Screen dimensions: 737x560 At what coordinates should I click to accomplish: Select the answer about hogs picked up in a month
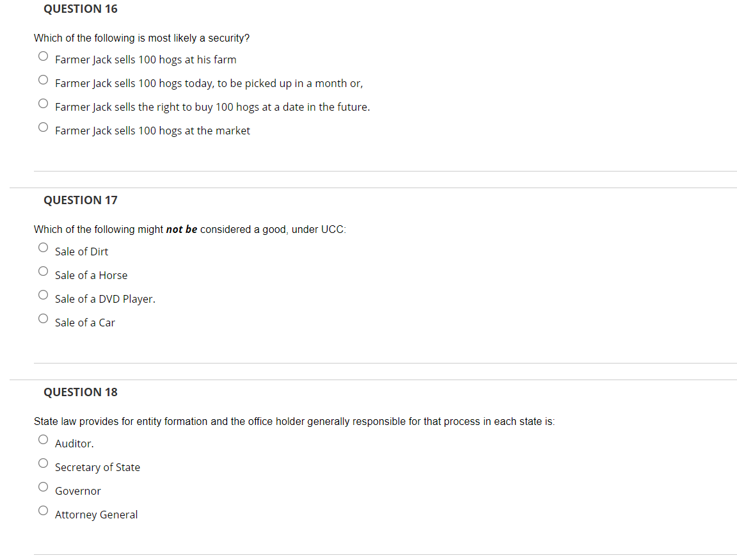coord(43,79)
